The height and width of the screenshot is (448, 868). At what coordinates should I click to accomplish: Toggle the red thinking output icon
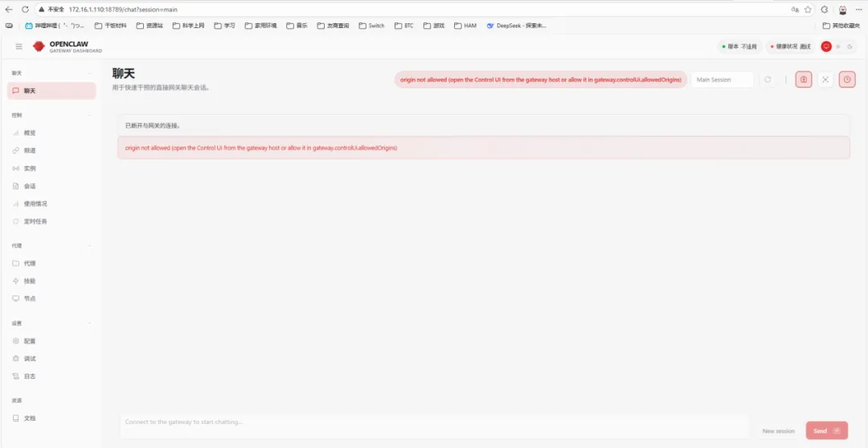pos(804,79)
